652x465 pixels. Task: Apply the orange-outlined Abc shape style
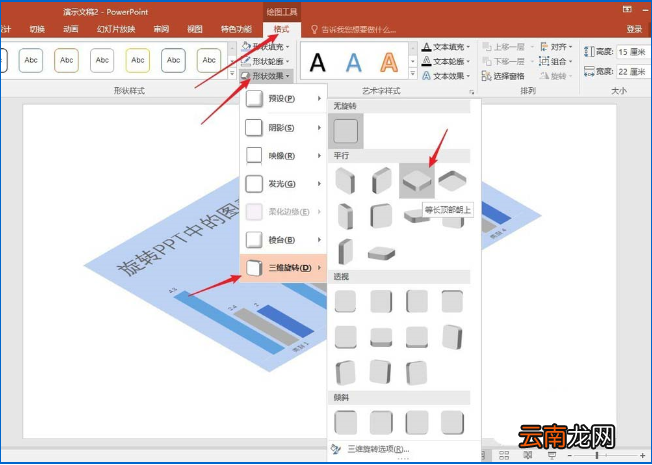click(67, 60)
